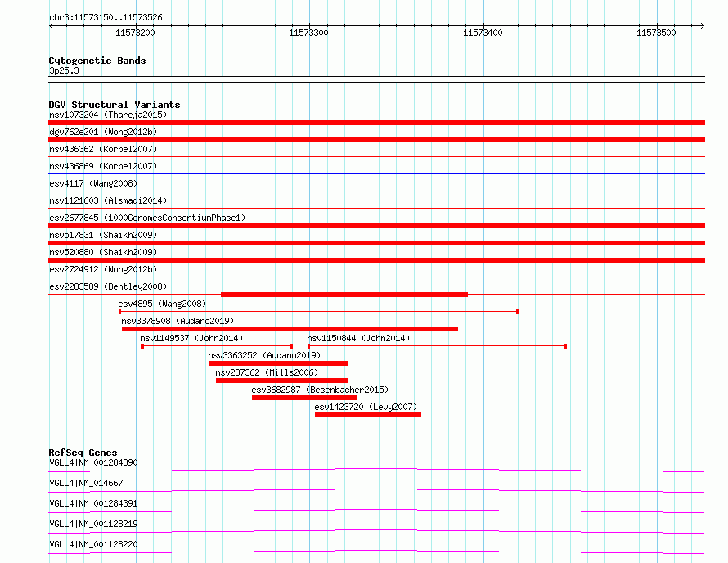Select nsv237362 (Mills2006) variant label
Viewport: 728px width, 563px height.
267,372
